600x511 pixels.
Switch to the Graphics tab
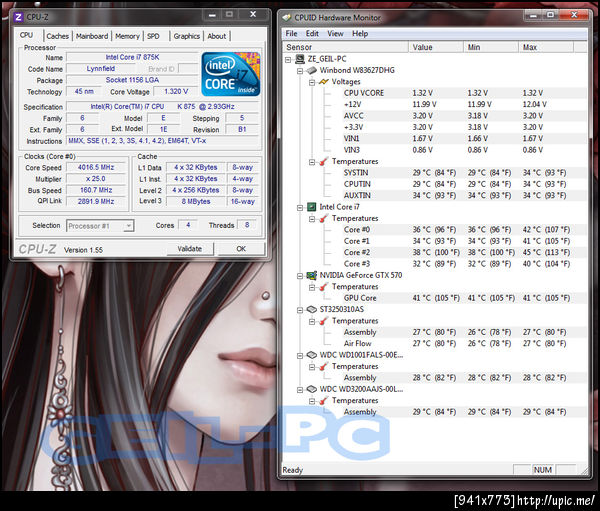click(x=187, y=36)
